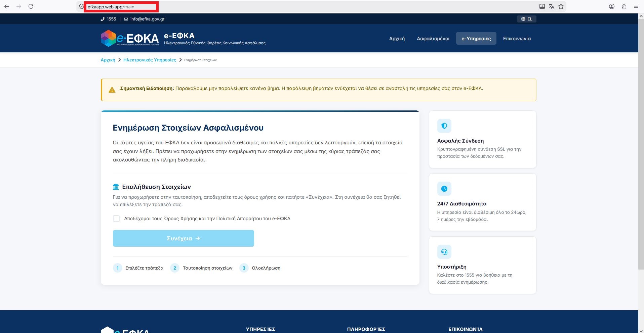Click the clock 24/7 availability icon

tap(444, 189)
